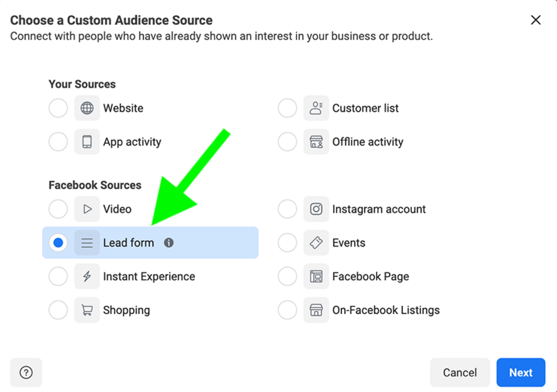Screen dimensions: 557x392
Task: Click the Events ticket icon
Action: 316,243
